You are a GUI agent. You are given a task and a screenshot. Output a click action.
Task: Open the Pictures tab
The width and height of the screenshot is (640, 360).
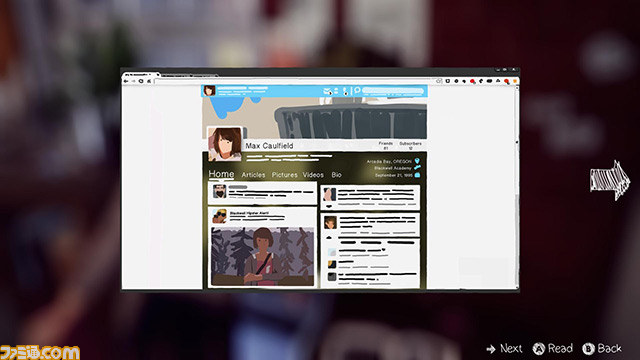(x=284, y=175)
